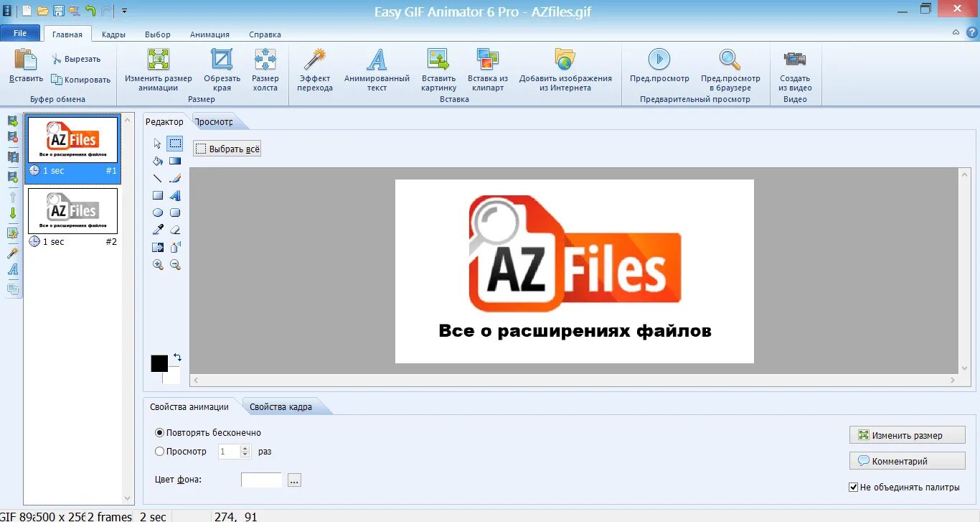Select the rectangular marquee selection tool
980x522 pixels.
tap(175, 144)
